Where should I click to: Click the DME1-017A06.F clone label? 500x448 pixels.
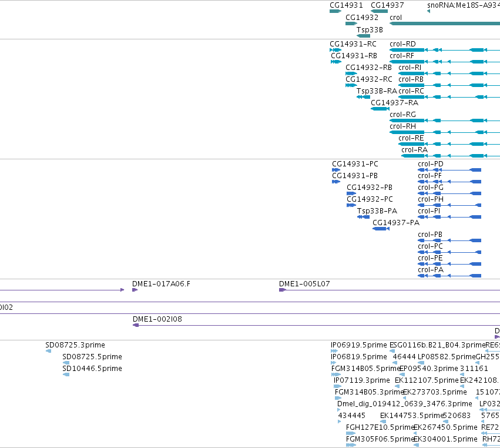(x=161, y=284)
